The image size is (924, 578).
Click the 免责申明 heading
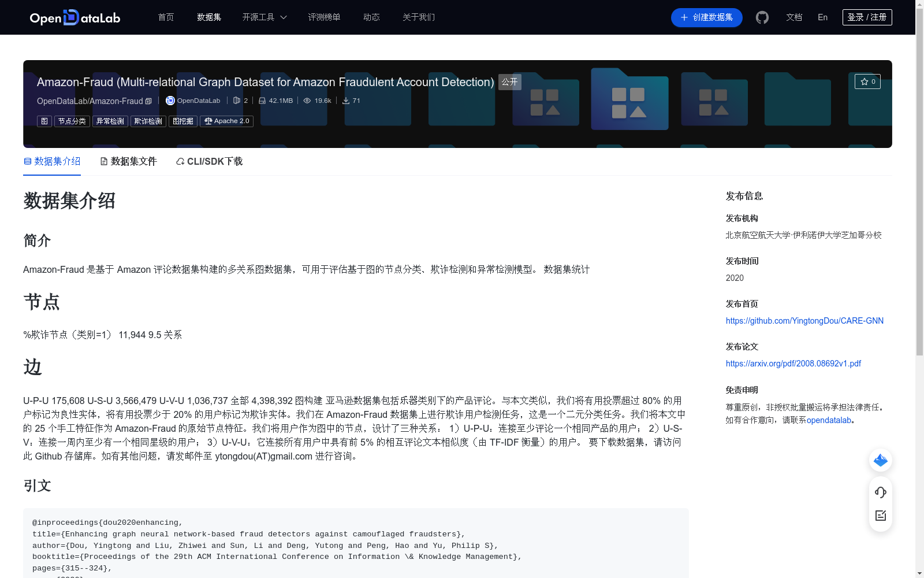742,390
